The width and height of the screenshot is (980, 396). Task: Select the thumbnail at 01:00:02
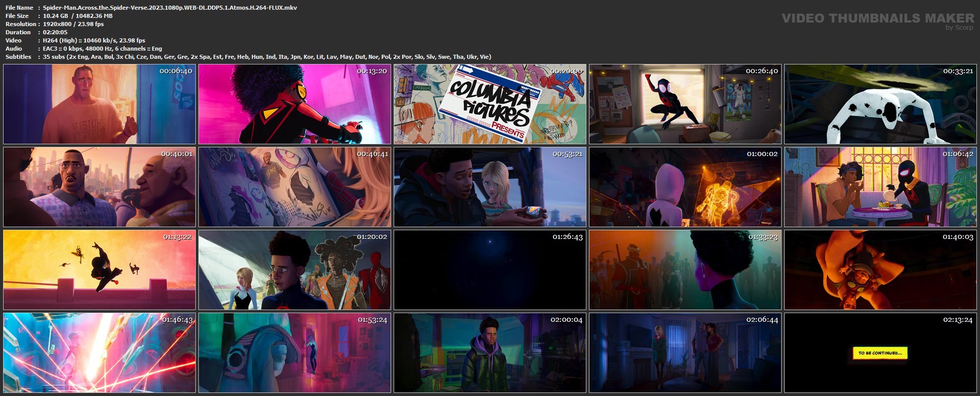pyautogui.click(x=685, y=187)
